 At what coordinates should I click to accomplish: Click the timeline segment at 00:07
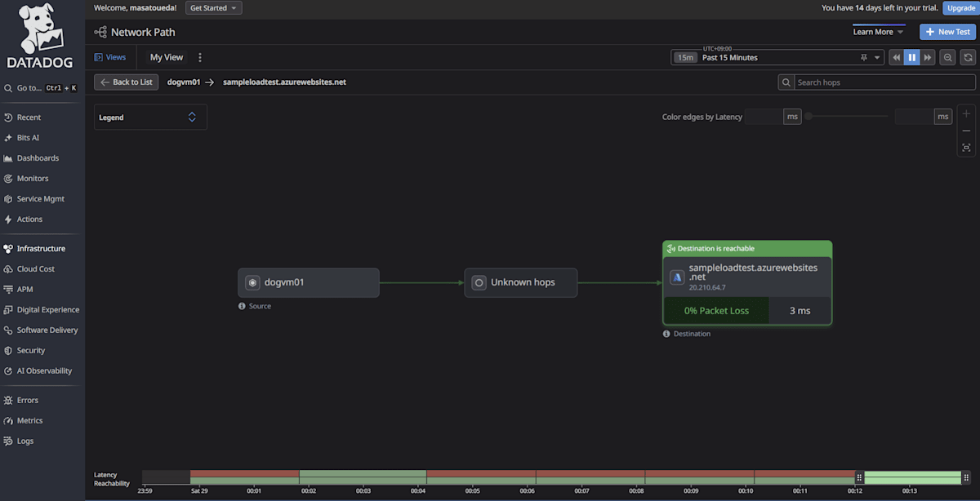(x=590, y=477)
